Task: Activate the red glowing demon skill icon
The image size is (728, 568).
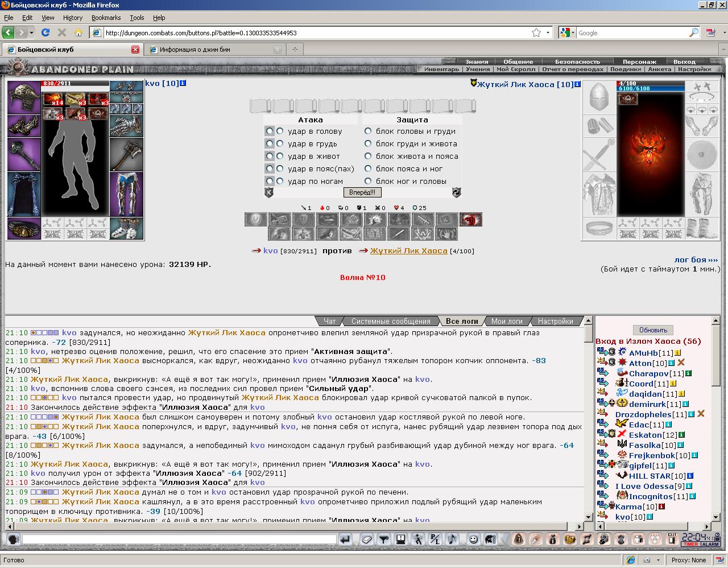Action: tap(470, 219)
